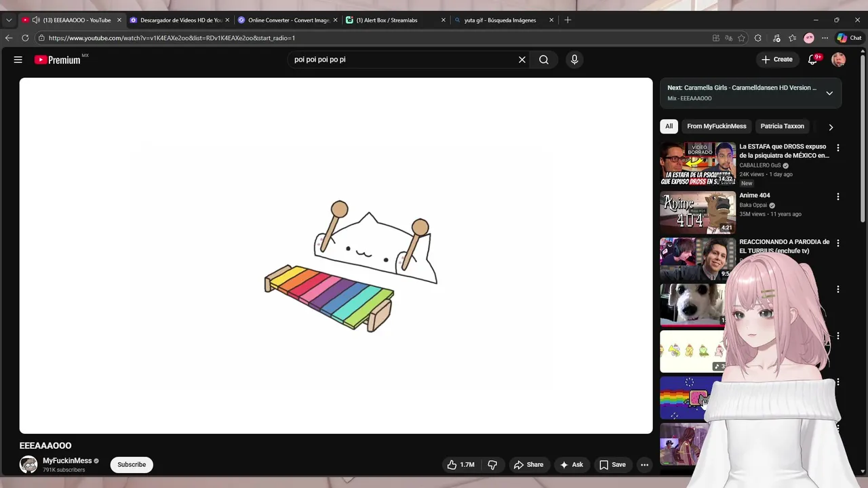868x488 pixels.
Task: Open the browser profile pink avatar
Action: [809, 38]
